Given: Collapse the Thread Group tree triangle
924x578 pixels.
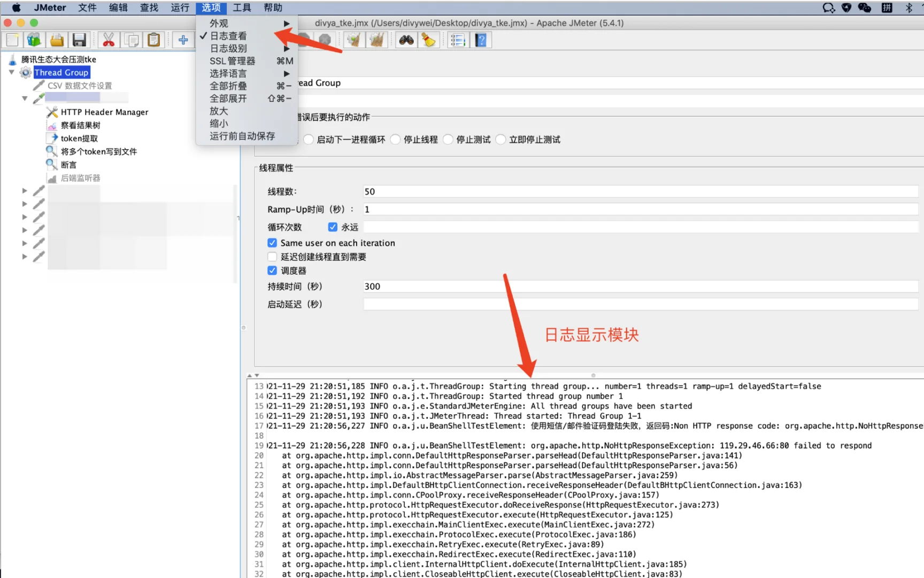Looking at the screenshot, I should (x=11, y=72).
